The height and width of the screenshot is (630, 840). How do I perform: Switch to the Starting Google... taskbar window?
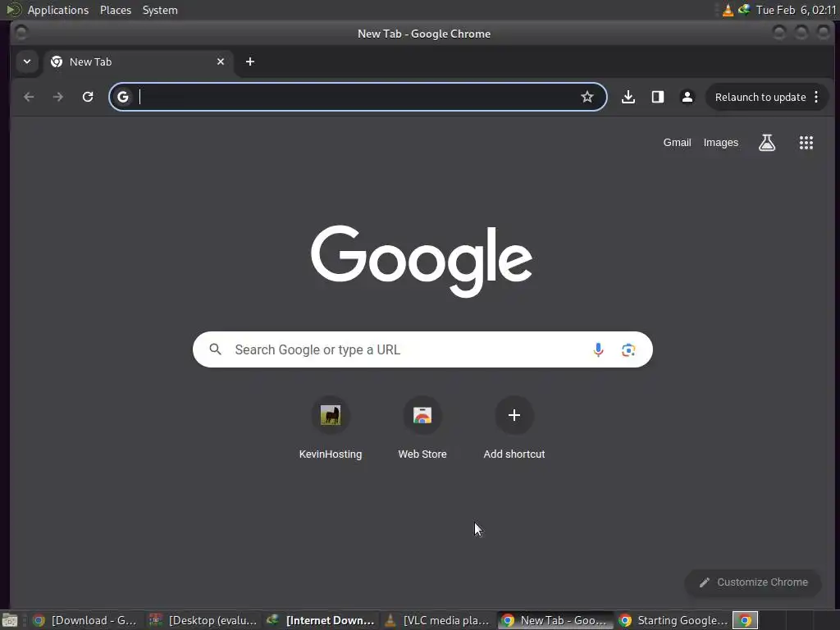point(673,621)
